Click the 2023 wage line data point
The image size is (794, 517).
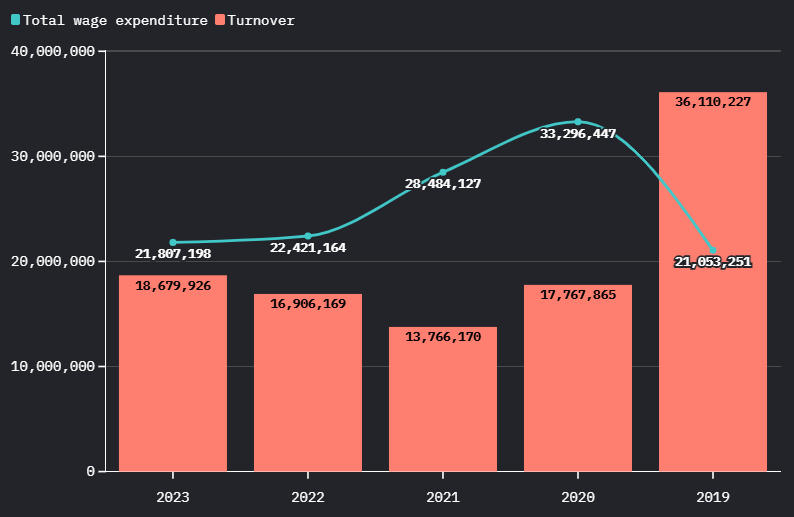click(173, 242)
